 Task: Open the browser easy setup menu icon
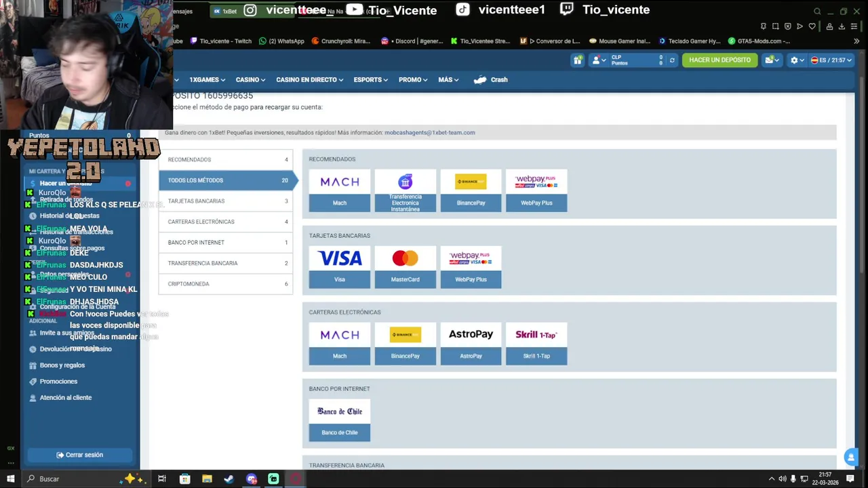point(854,26)
